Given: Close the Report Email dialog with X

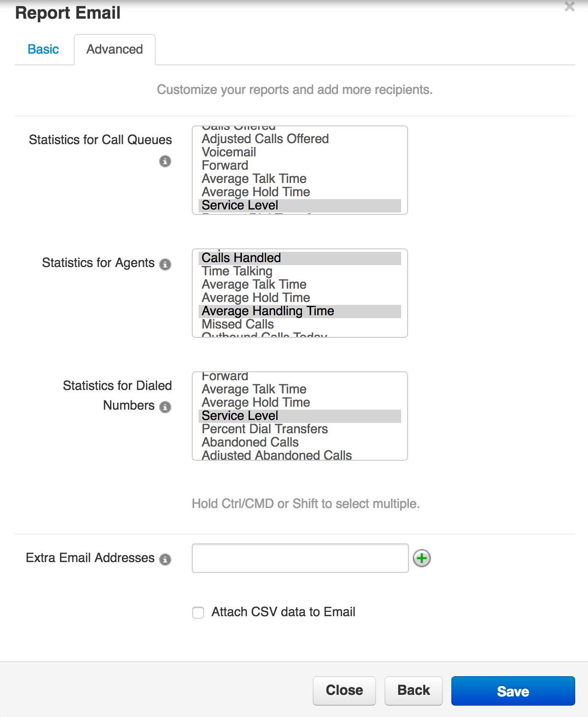Looking at the screenshot, I should pyautogui.click(x=569, y=7).
